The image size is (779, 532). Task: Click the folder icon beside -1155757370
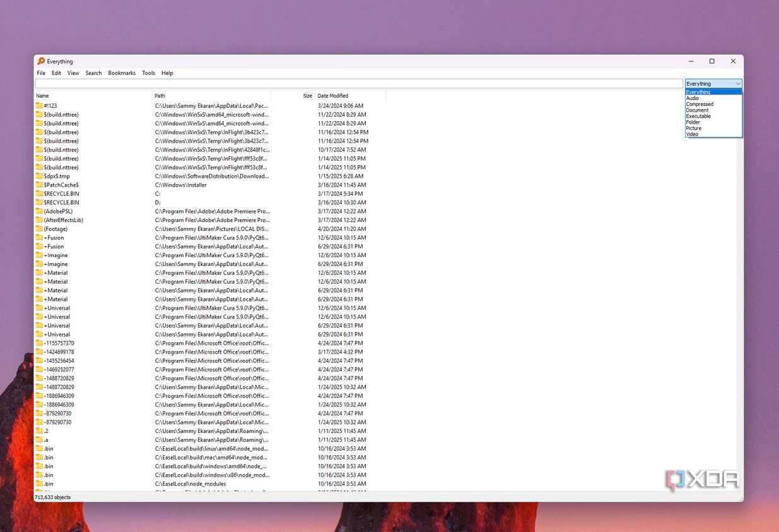39,343
